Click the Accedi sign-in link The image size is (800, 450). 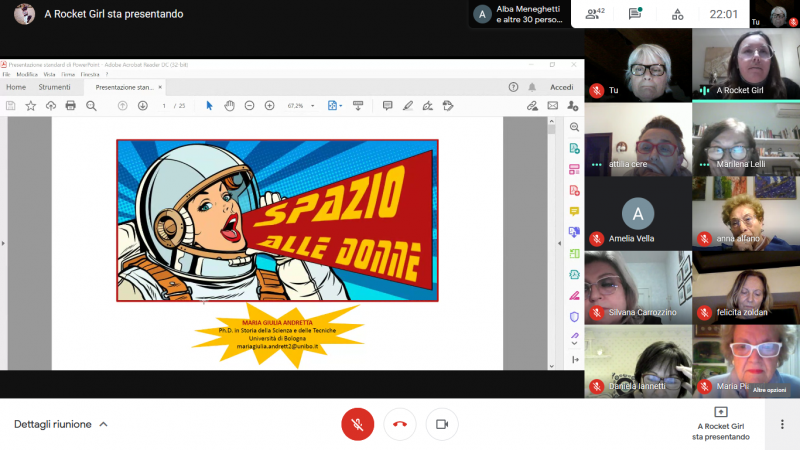561,87
